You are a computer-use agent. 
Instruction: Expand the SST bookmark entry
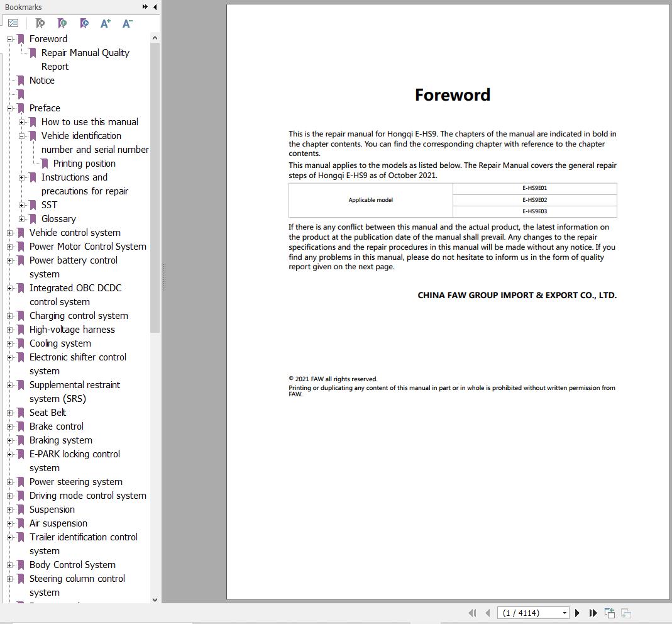[22, 204]
